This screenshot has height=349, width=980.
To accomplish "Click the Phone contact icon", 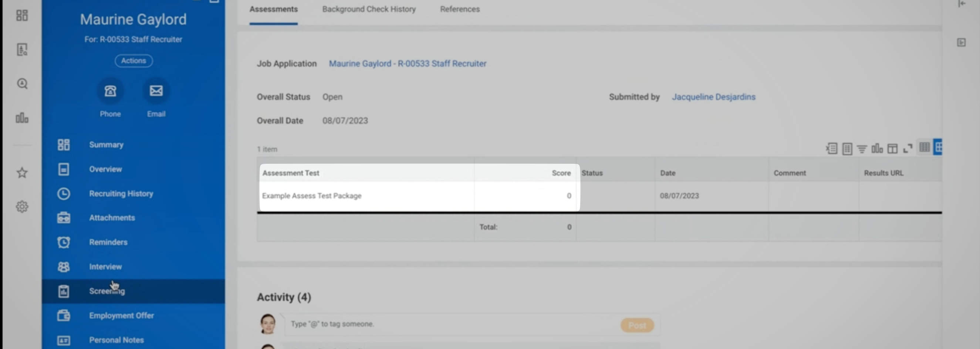I will click(110, 91).
